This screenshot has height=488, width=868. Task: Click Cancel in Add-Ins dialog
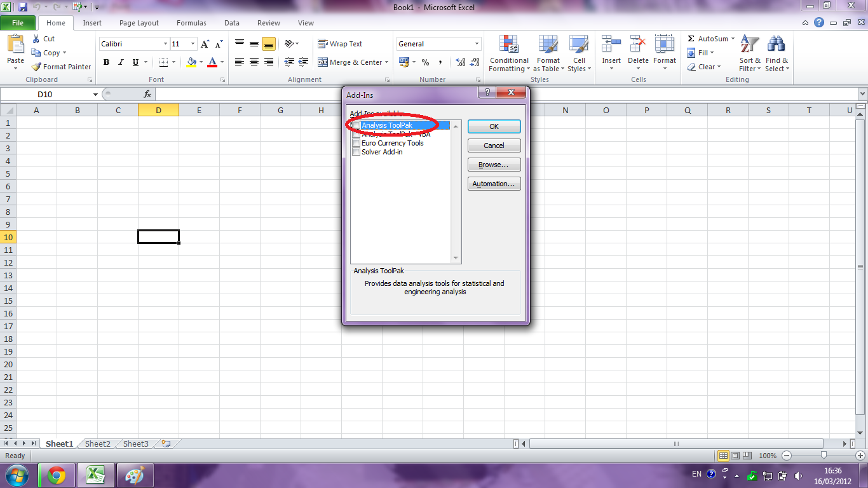point(494,146)
